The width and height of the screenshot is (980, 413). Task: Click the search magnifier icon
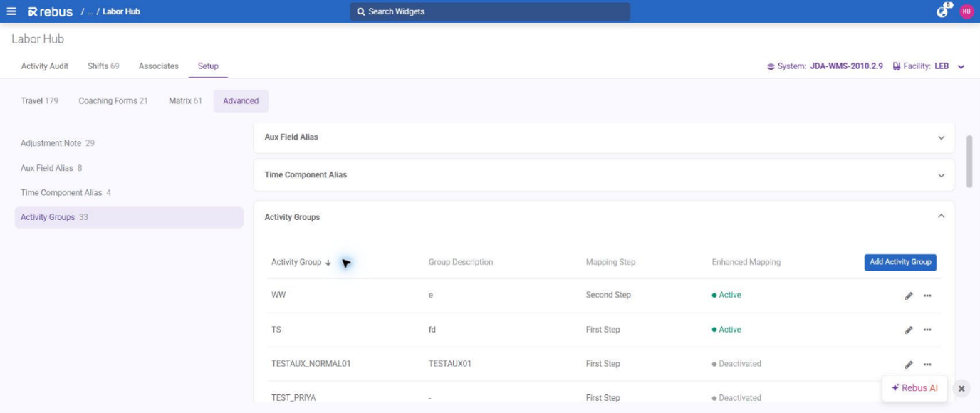click(361, 11)
